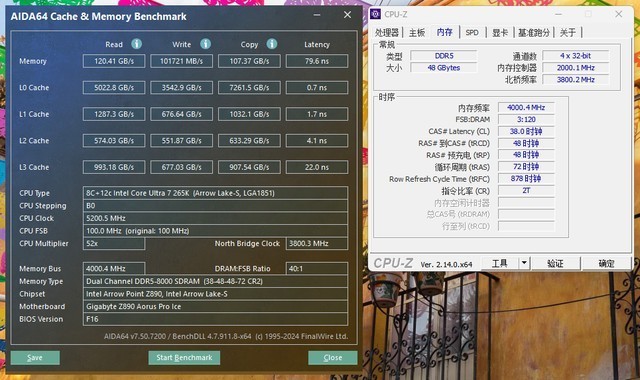Go to the 关于 tab in CPU-Z
The width and height of the screenshot is (640, 380).
[568, 33]
